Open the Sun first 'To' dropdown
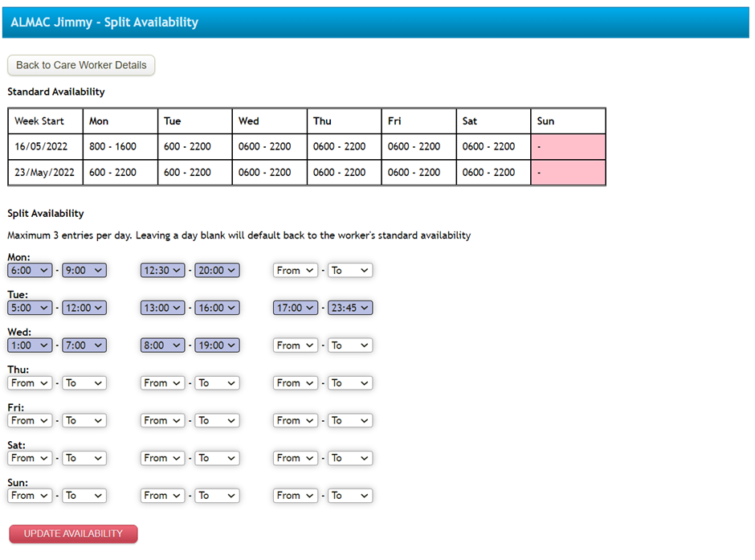This screenshot has width=755, height=560. tap(84, 495)
